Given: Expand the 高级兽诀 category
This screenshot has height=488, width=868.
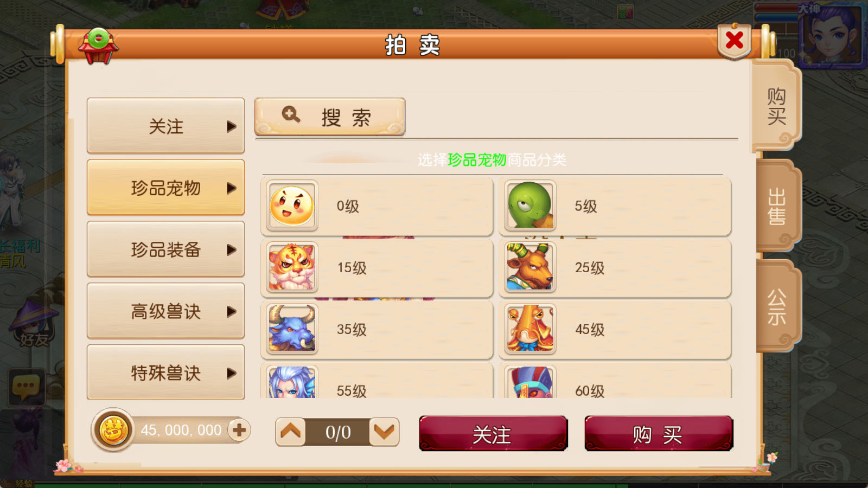Looking at the screenshot, I should click(x=165, y=311).
